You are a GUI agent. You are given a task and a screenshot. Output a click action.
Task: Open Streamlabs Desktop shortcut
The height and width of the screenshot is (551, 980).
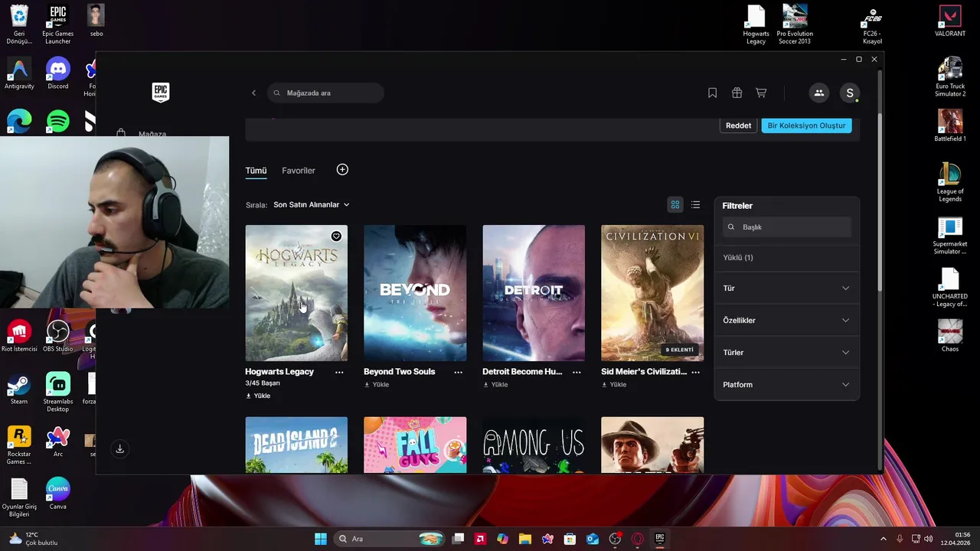[58, 392]
